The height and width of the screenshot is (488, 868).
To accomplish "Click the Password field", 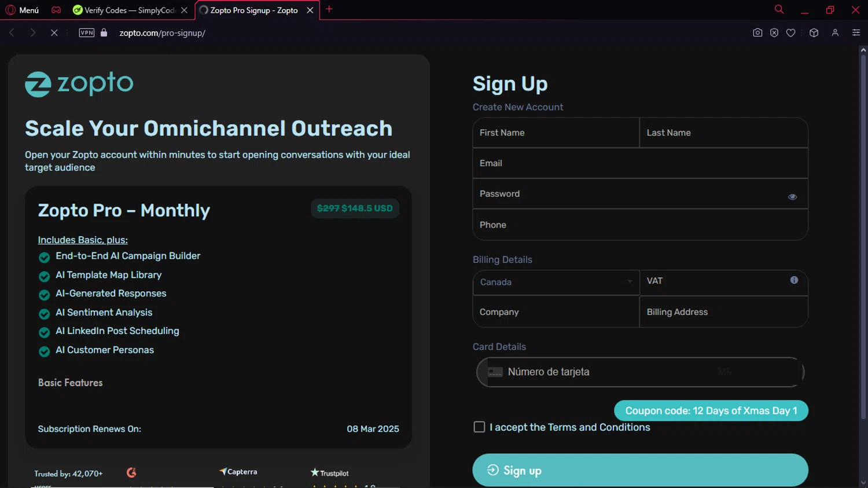I will [x=640, y=194].
